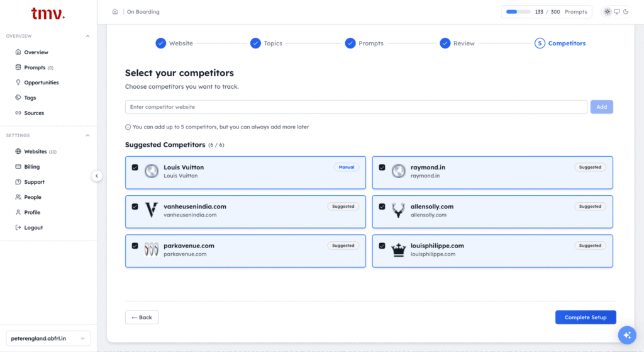
Task: Click the Prompts step label in stepper
Action: (371, 43)
